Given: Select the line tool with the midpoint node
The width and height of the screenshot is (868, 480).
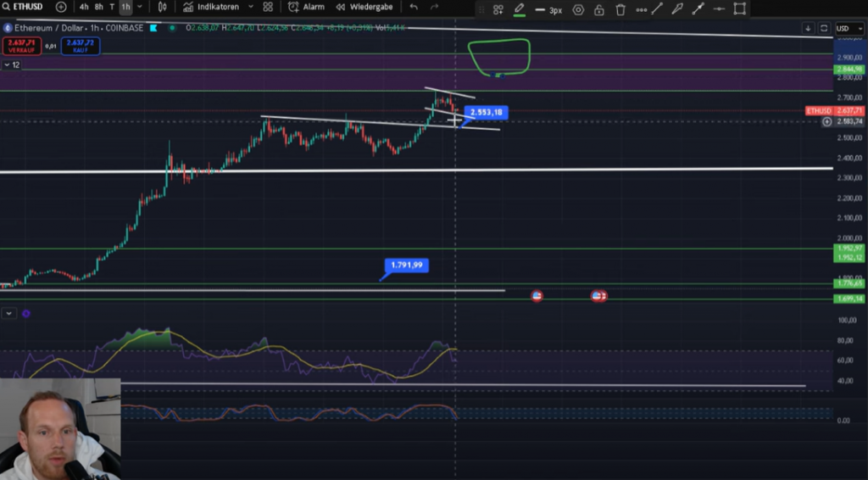Looking at the screenshot, I should pos(698,8).
